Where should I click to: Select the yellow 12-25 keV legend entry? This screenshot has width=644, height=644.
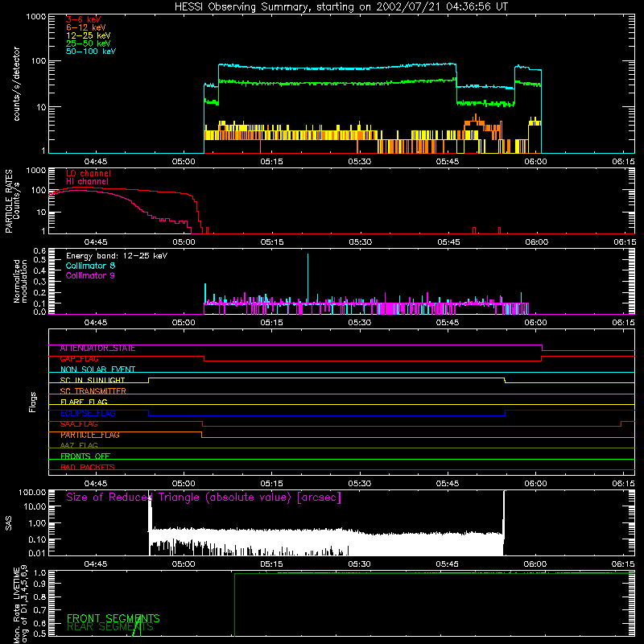click(x=89, y=35)
